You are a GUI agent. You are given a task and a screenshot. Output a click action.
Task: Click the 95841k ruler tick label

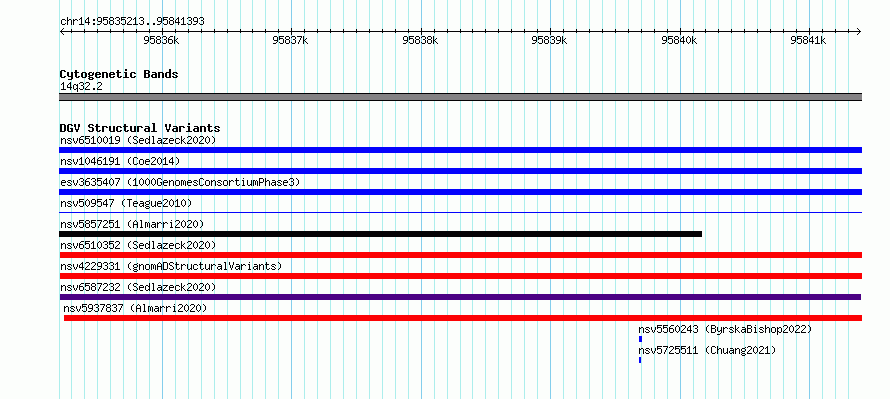click(808, 40)
